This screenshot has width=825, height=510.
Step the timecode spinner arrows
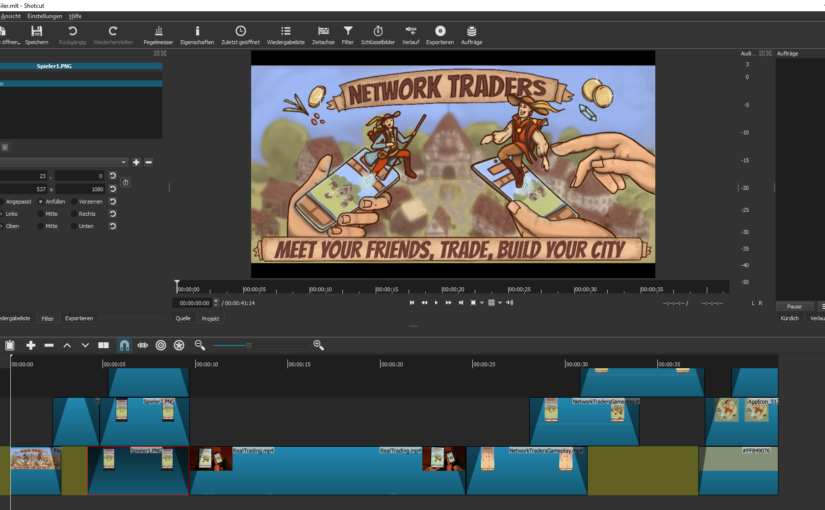[x=216, y=303]
